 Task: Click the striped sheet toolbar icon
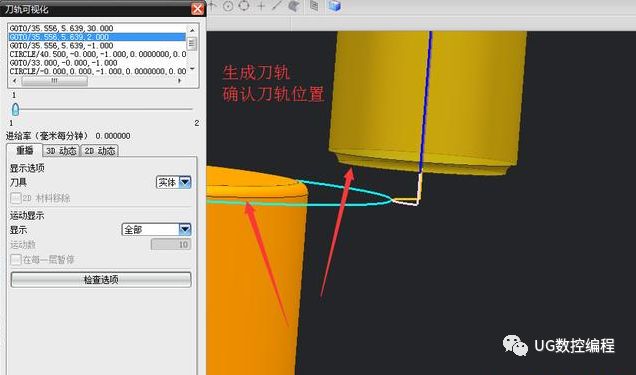click(314, 6)
